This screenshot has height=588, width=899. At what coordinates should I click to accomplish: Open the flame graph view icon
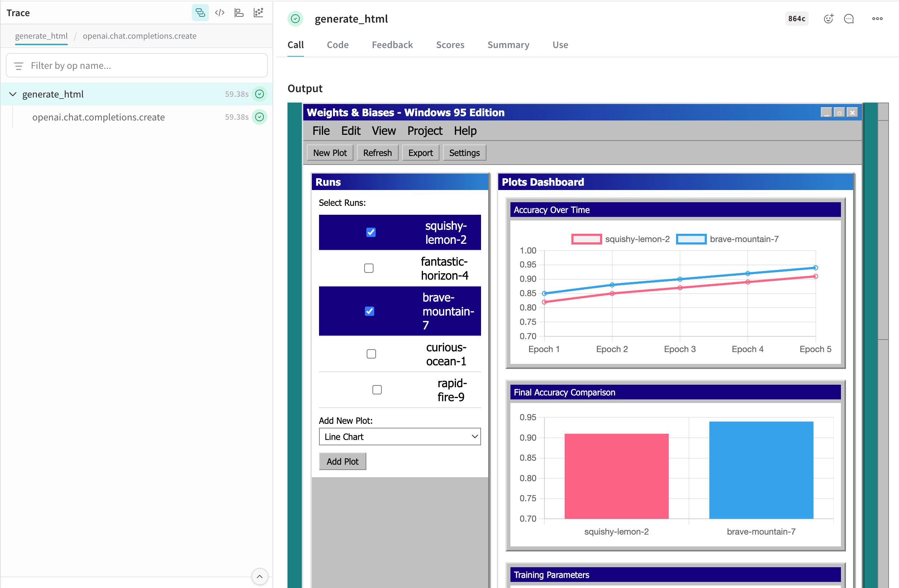(239, 13)
